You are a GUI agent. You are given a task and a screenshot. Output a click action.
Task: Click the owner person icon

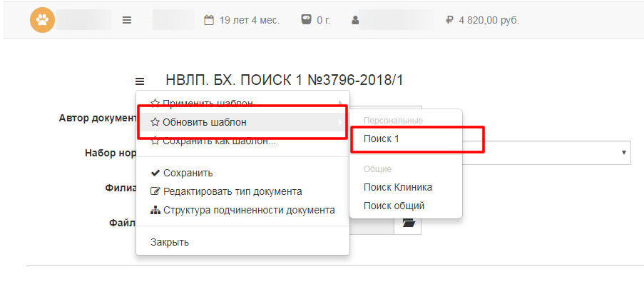[x=355, y=20]
